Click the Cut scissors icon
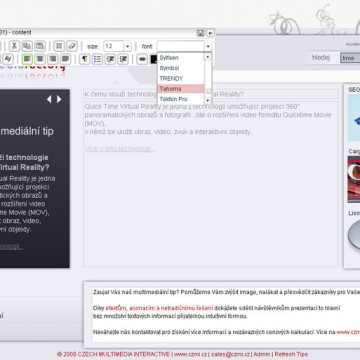This screenshot has height=360, width=360. [x=14, y=46]
